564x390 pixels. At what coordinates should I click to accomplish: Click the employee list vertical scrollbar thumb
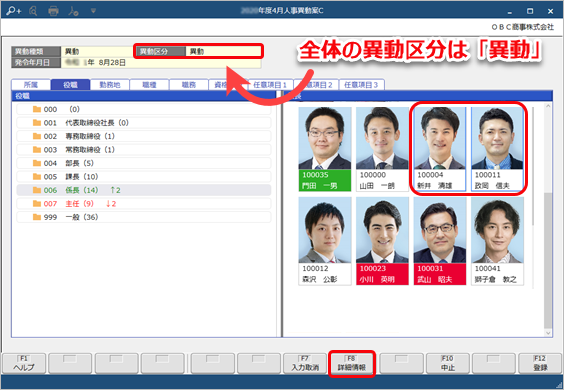pos(548,261)
